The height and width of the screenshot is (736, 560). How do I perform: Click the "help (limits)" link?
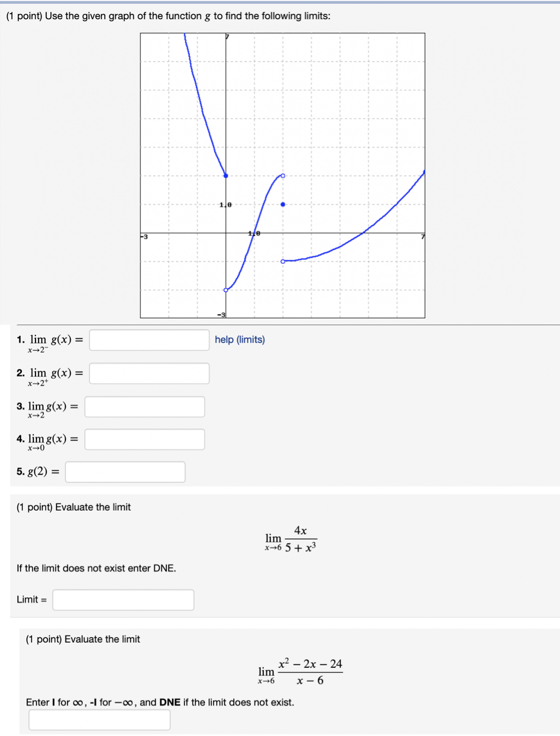point(240,339)
